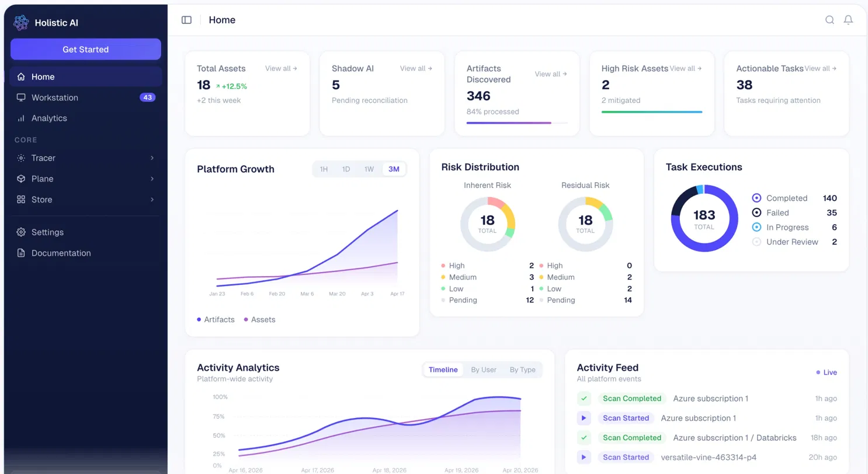Switch to By User tab
Screen dimensions: 868x474
484,370
